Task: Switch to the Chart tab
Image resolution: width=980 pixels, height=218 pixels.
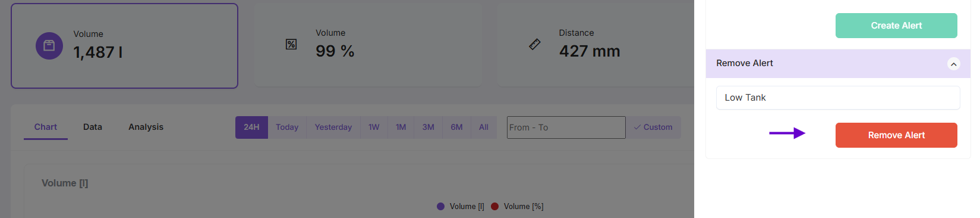Action: 46,127
